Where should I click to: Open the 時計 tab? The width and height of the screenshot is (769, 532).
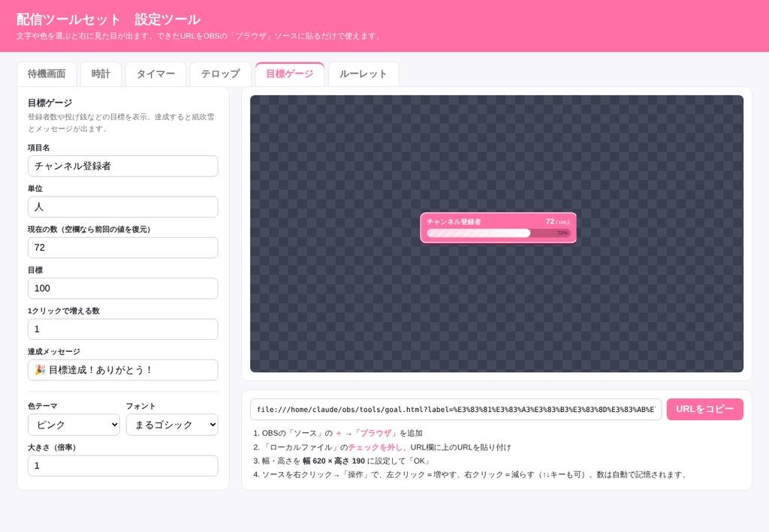101,74
